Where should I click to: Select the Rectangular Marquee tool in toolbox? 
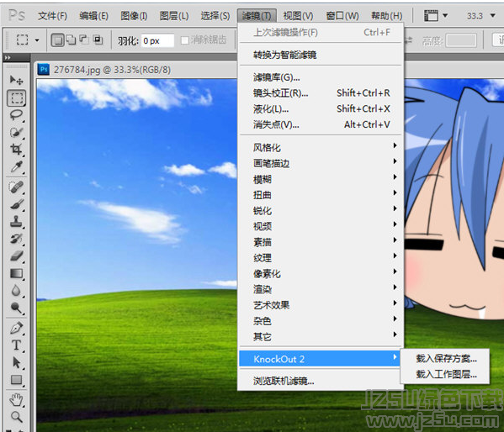(16, 97)
